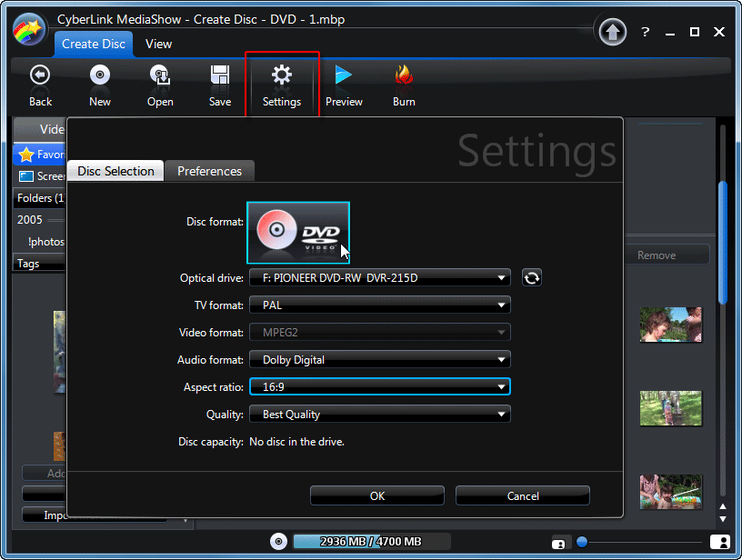Open the Create Disc ribbon tab

(x=94, y=44)
